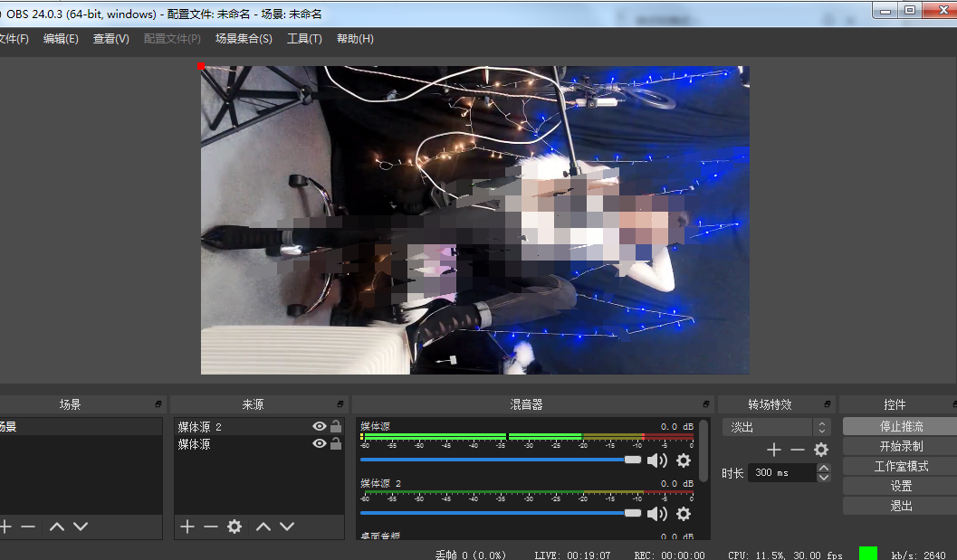Screen dimensions: 957x560
Task: Toggle visibility of 媒体源 2 source
Action: pos(320,426)
